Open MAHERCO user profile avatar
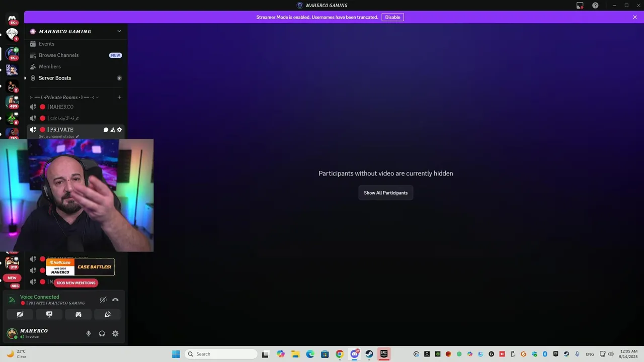 coord(12,333)
